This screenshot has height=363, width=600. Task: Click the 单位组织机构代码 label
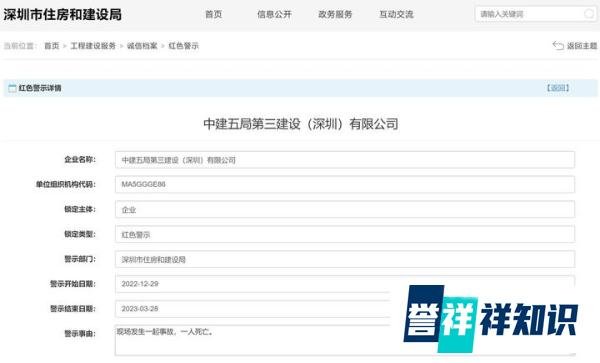(66, 184)
